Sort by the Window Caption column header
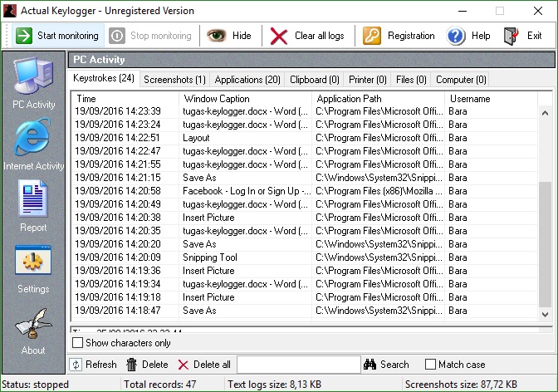Viewport: 558px width, 392px height. [x=245, y=99]
